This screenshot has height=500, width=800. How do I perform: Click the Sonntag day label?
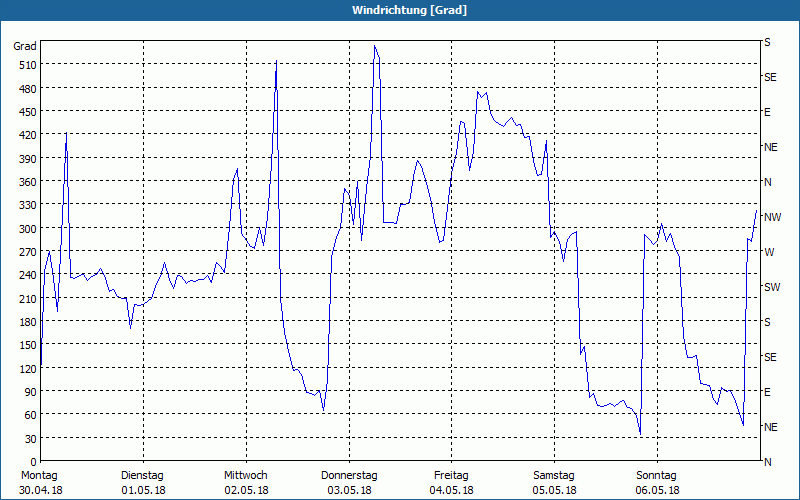(657, 476)
